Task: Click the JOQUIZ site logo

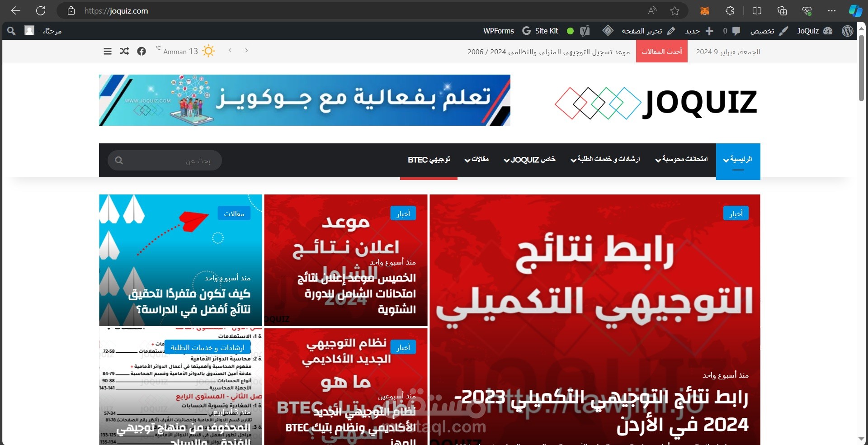Action: (656, 103)
